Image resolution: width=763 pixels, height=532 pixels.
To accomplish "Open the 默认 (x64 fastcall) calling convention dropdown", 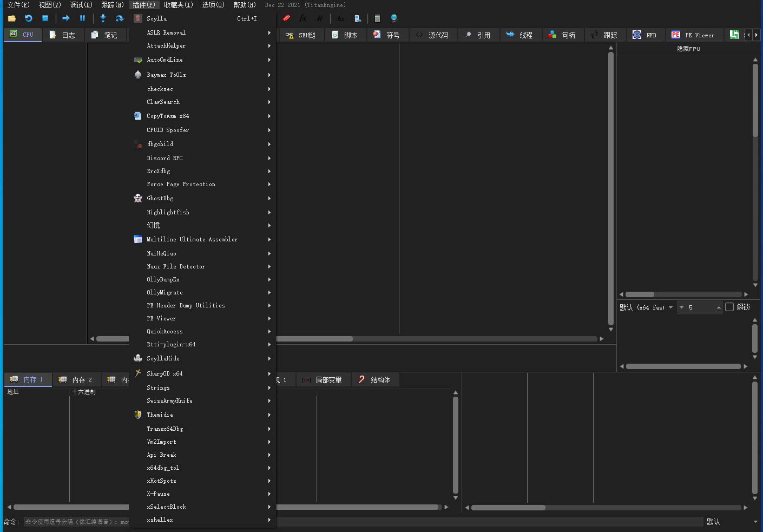I will (647, 307).
